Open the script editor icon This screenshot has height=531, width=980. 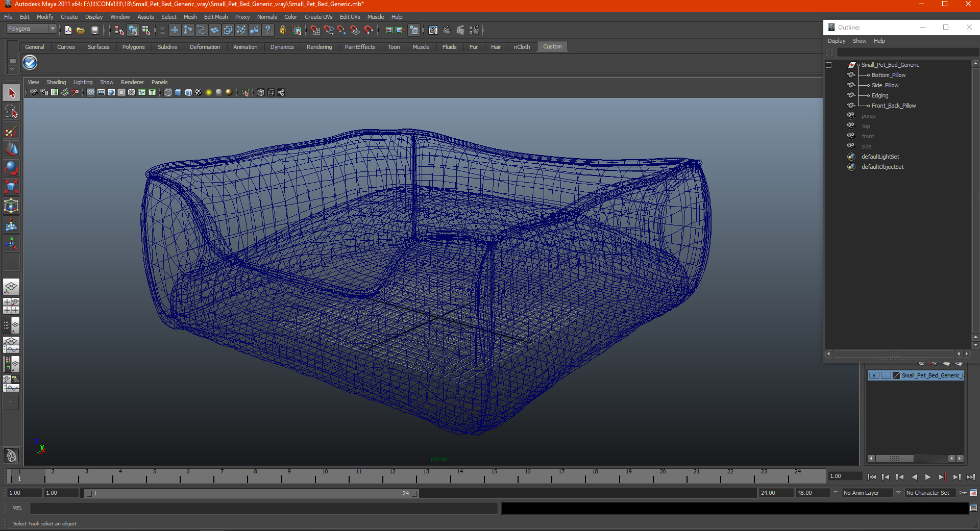pyautogui.click(x=973, y=508)
